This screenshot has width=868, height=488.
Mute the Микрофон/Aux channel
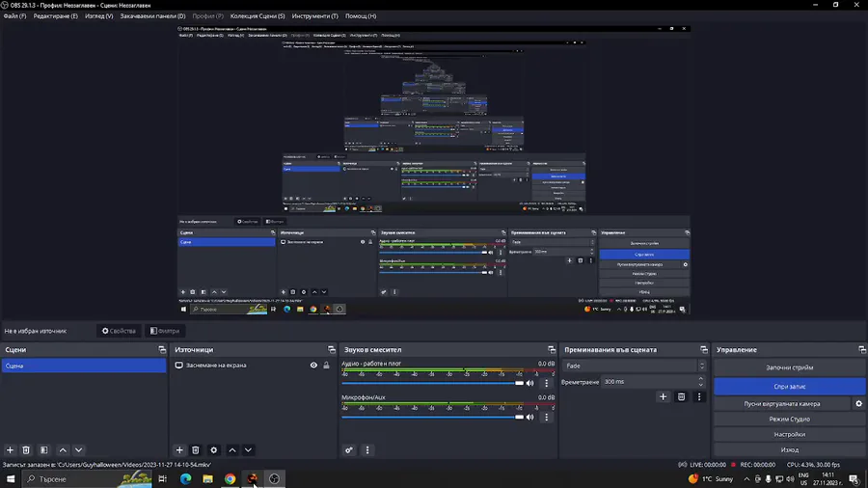pyautogui.click(x=529, y=417)
